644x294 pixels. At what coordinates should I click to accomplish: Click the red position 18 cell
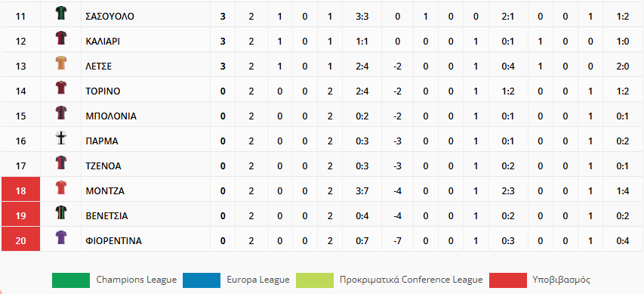tap(20, 189)
